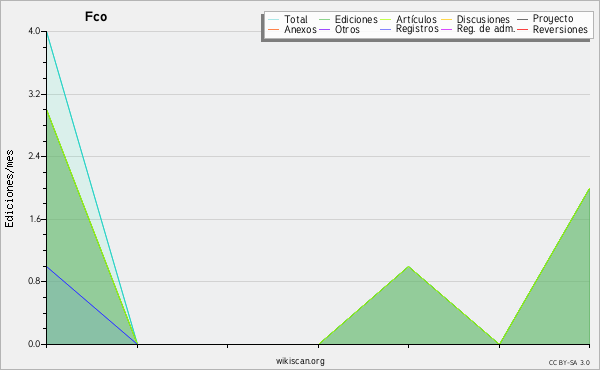Screen dimensions: 600x370
Task: Click the Registros legend entry
Action: click(417, 29)
